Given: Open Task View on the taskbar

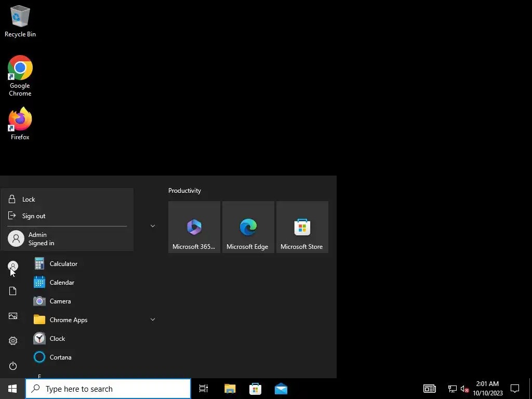Looking at the screenshot, I should 204,389.
